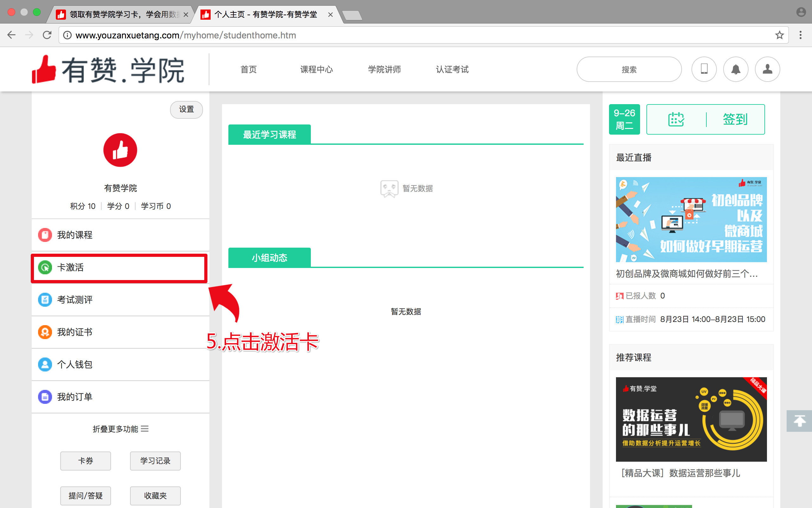Open 提问/答疑 button
Image resolution: width=812 pixels, height=508 pixels.
pos(86,496)
